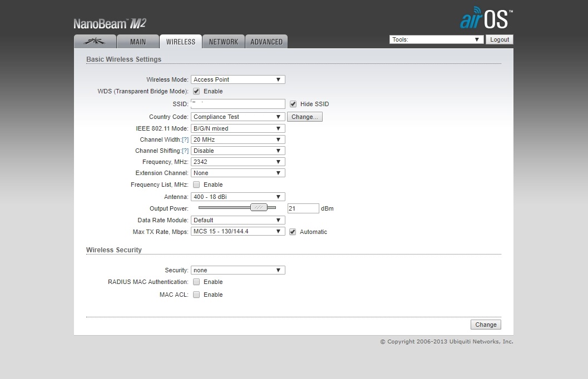Screen dimensions: 588x379
Task: Click the Copyright Ubiquiti Networks footer text
Action: (447, 342)
